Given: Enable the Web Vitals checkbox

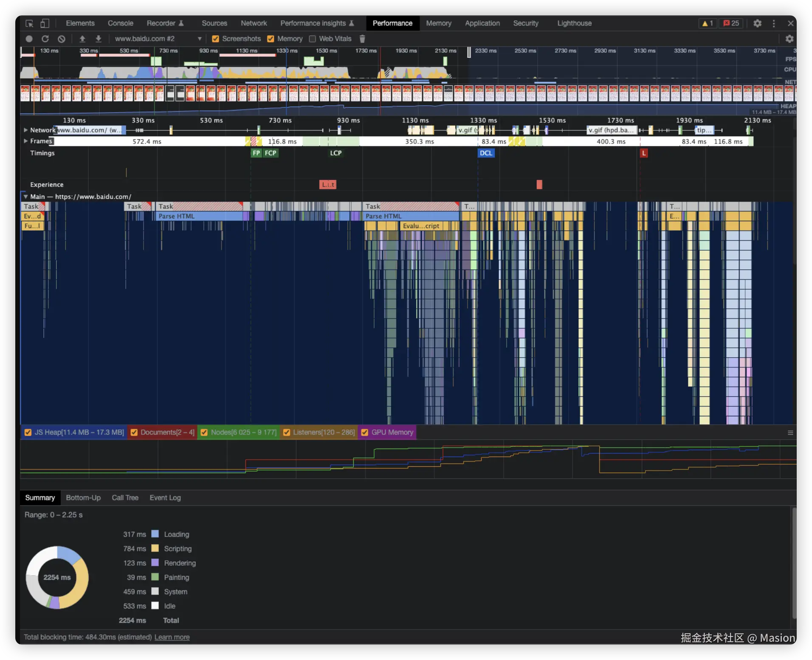Looking at the screenshot, I should (x=313, y=39).
